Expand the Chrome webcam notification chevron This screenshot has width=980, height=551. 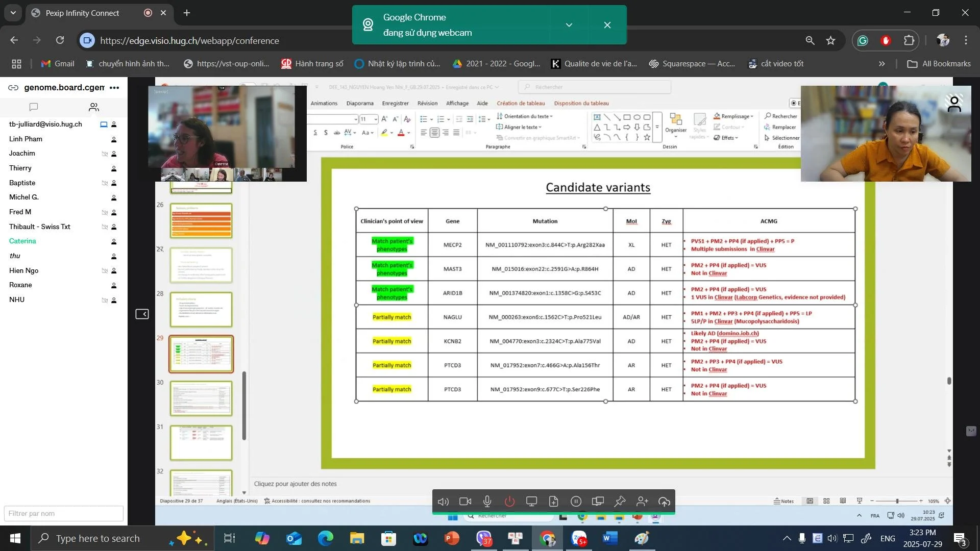569,25
